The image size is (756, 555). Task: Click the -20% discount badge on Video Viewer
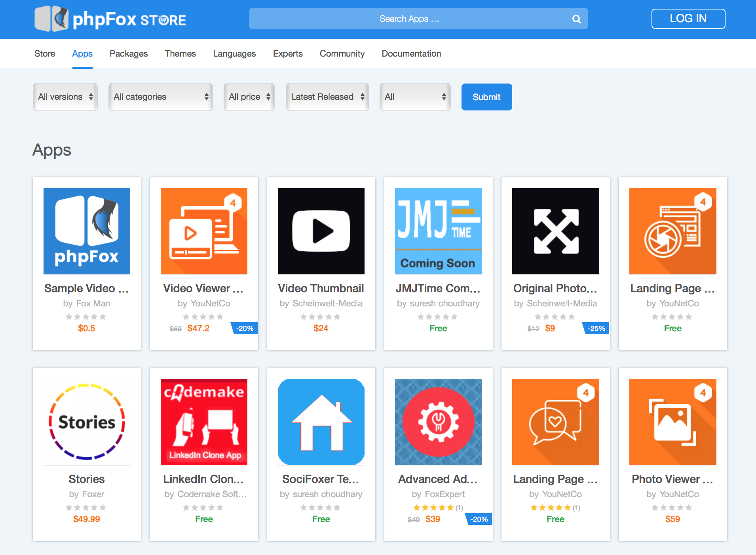click(x=244, y=328)
